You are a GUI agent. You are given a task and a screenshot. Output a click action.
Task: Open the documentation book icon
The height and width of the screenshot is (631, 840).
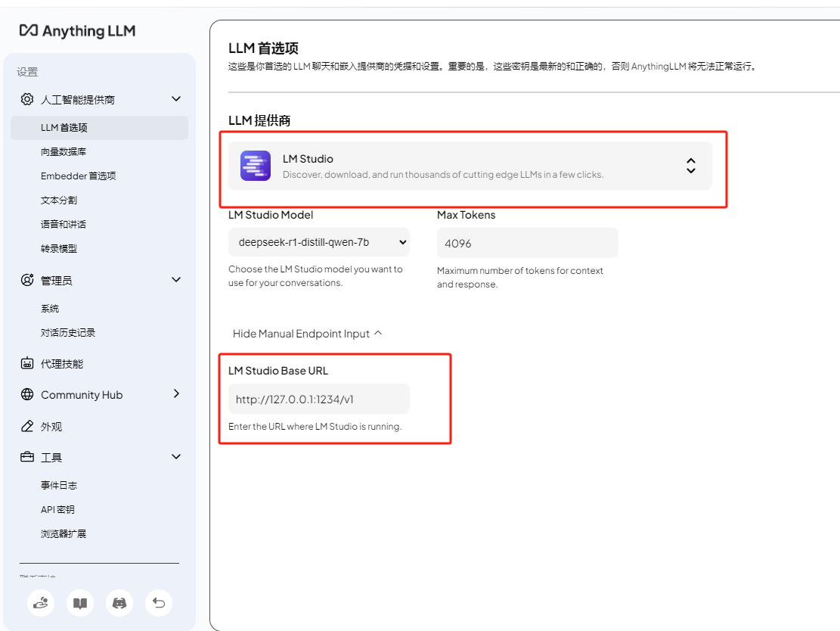79,603
